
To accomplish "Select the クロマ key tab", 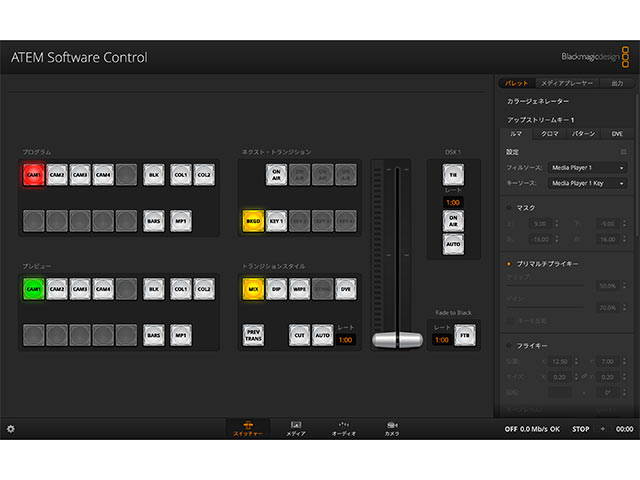I will [549, 134].
